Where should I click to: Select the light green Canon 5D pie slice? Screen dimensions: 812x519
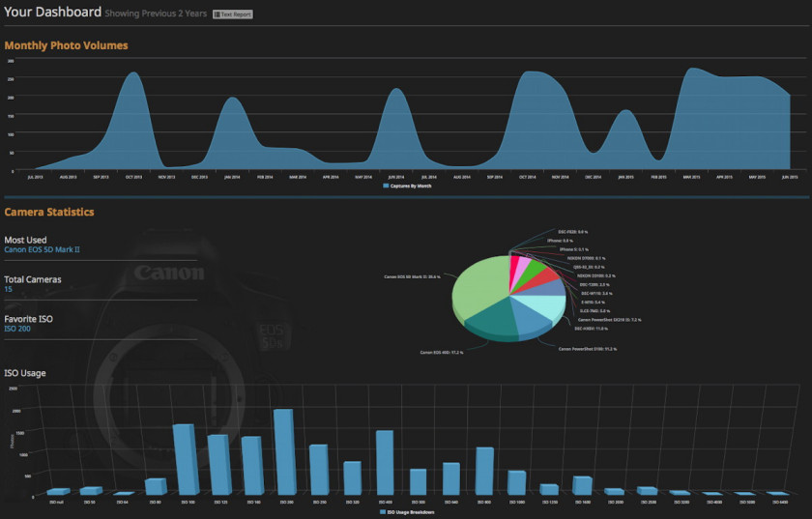pos(479,285)
